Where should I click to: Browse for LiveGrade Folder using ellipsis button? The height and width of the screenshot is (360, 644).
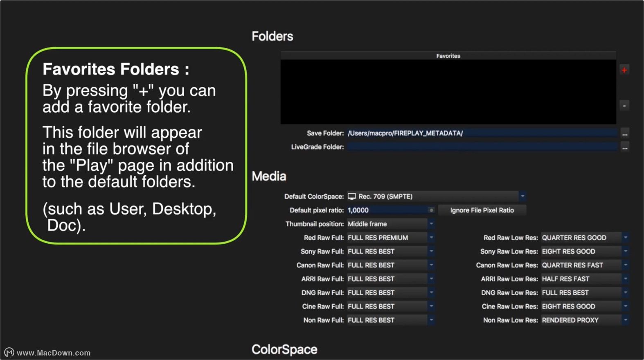click(x=625, y=147)
